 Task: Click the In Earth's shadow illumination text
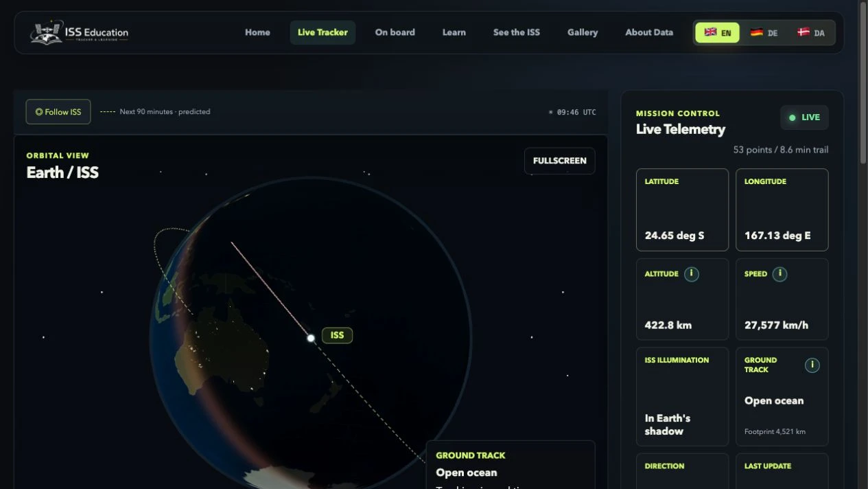[x=668, y=424]
